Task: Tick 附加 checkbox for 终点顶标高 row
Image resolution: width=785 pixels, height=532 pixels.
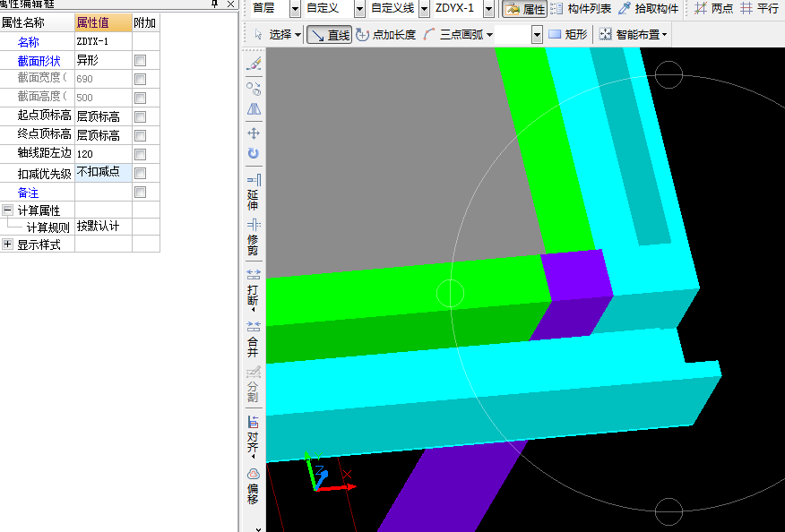Action: pos(140,135)
